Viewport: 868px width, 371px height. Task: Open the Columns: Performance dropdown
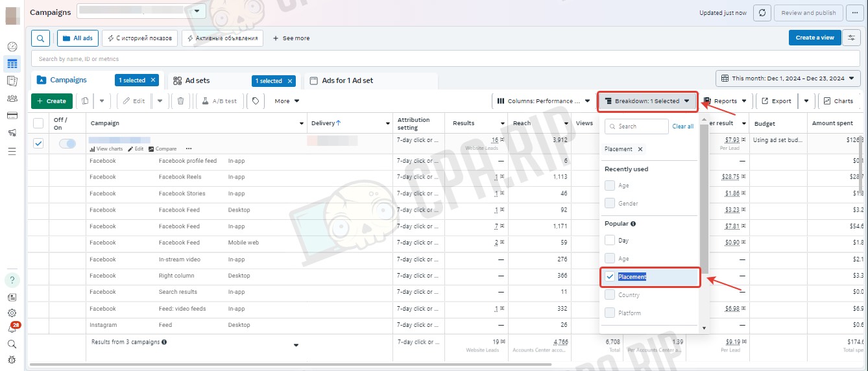544,101
